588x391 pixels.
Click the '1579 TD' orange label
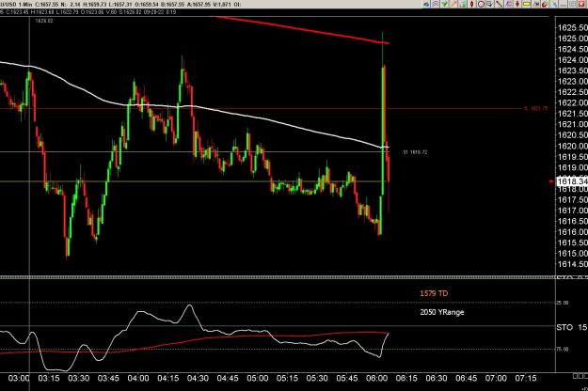click(434, 293)
